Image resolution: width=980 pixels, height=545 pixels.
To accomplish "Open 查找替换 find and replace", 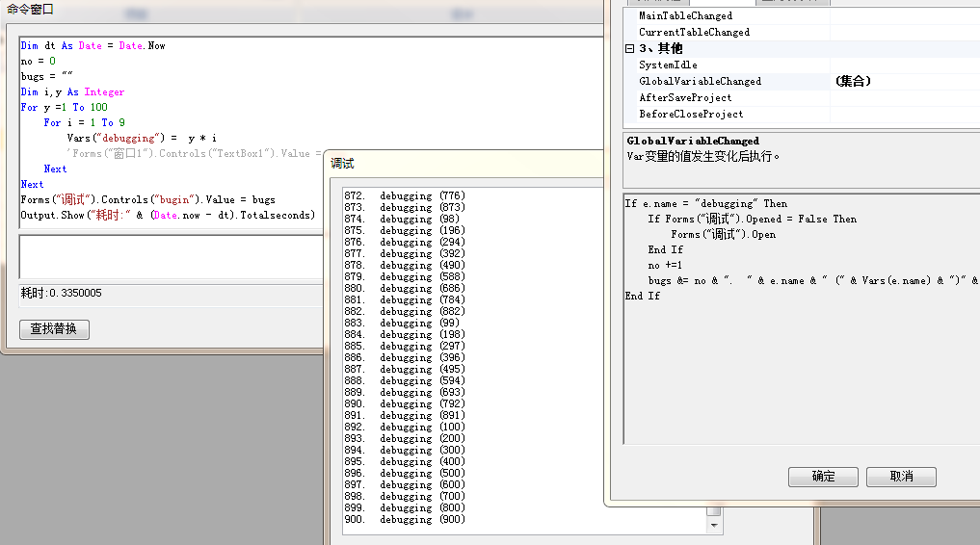I will pyautogui.click(x=54, y=329).
